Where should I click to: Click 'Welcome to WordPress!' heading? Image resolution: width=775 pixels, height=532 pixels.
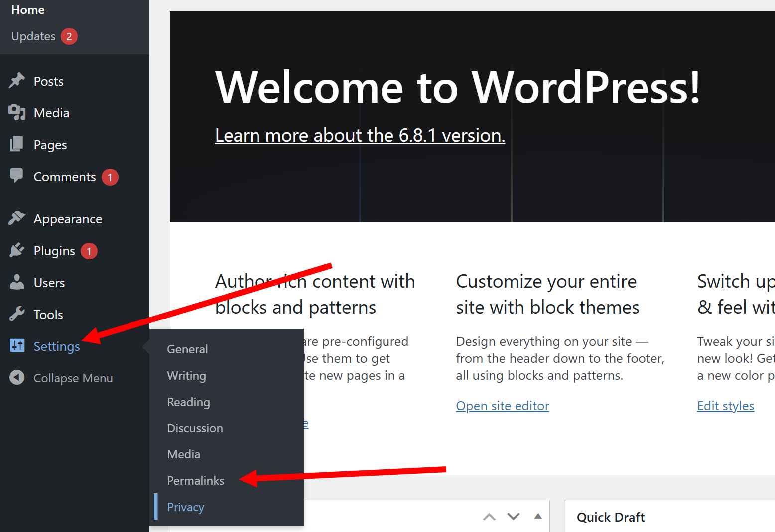tap(458, 88)
